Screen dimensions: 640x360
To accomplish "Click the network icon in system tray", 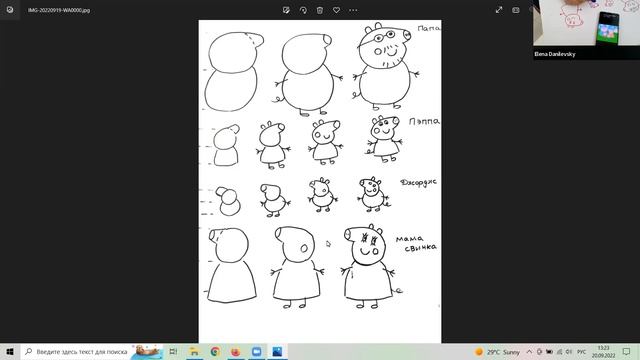I will [559, 351].
